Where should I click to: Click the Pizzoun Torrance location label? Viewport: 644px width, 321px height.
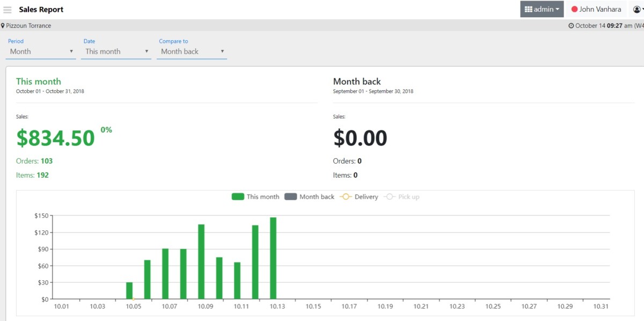pos(28,25)
